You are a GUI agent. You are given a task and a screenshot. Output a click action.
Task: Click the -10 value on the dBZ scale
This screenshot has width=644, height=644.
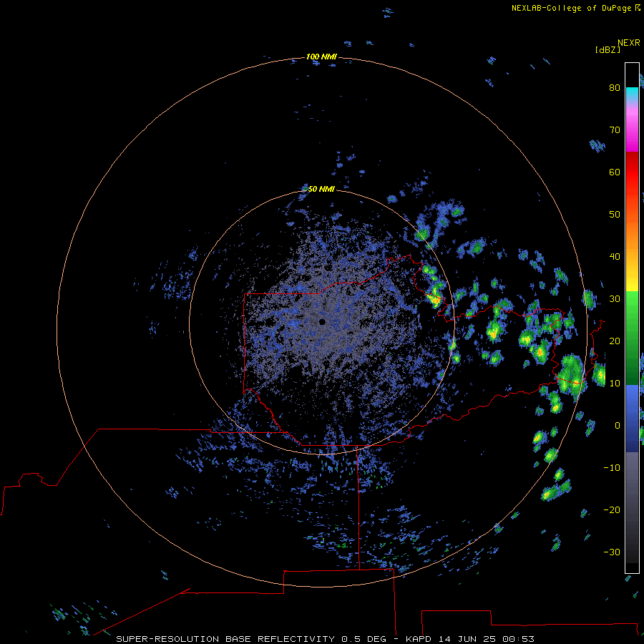tap(612, 468)
